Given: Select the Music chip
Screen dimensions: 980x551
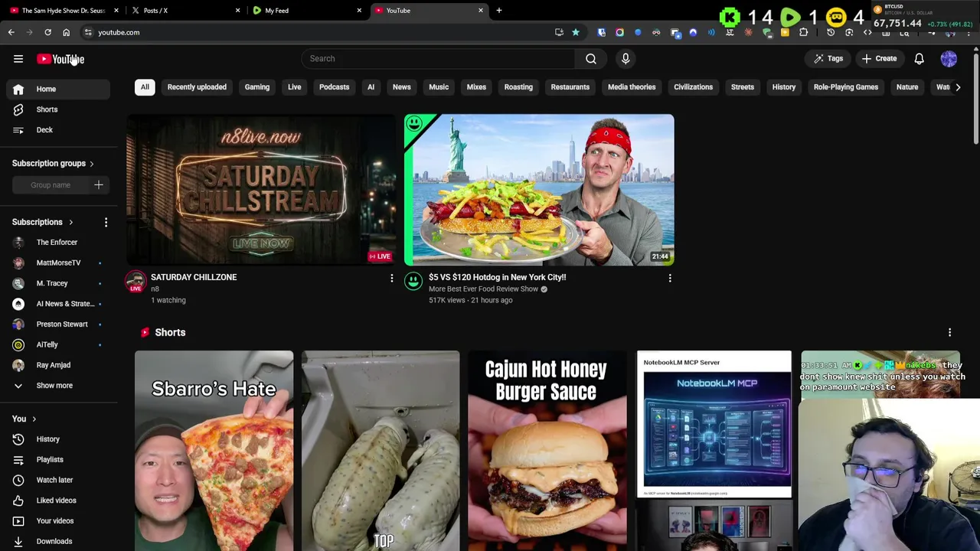Looking at the screenshot, I should (x=439, y=86).
